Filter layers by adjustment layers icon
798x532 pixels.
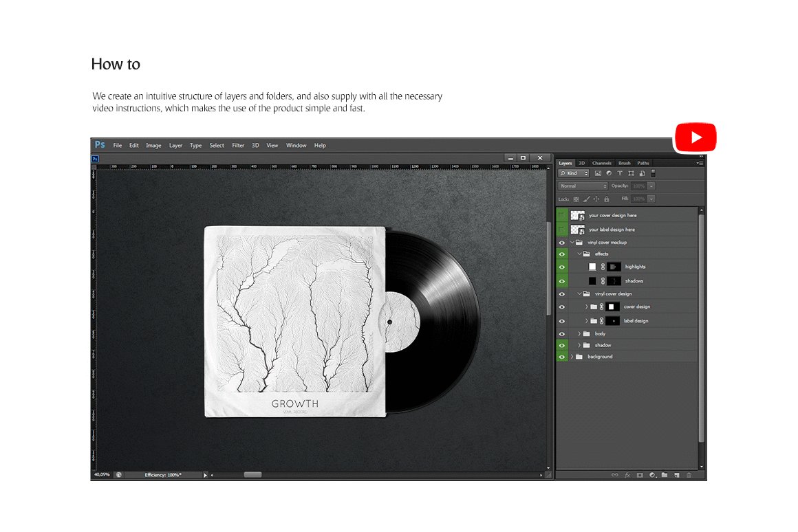pyautogui.click(x=609, y=173)
